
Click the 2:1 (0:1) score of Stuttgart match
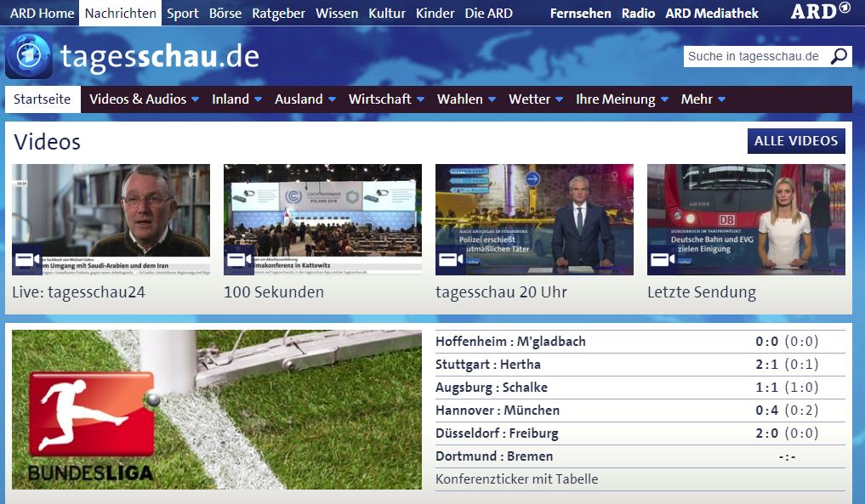(x=787, y=365)
